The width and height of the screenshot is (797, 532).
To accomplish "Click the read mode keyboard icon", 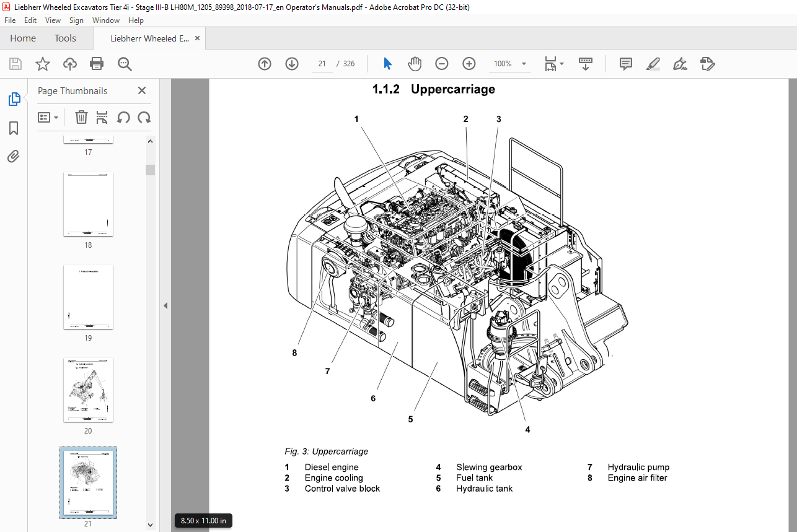I will coord(586,64).
